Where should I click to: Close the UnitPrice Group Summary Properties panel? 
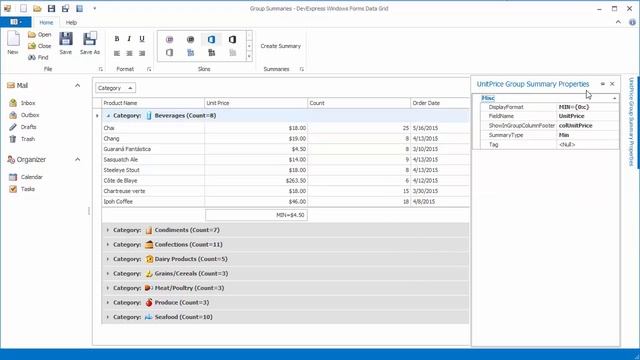612,84
